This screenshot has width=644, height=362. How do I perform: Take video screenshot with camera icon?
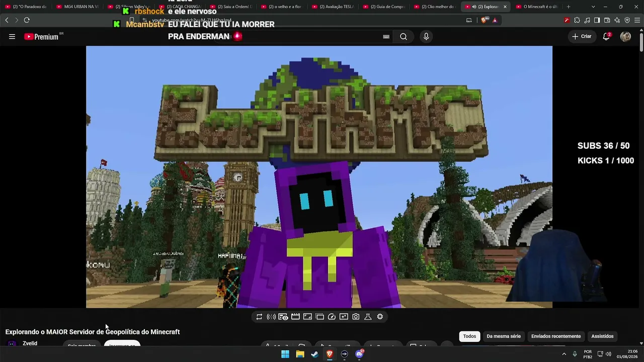click(x=356, y=317)
